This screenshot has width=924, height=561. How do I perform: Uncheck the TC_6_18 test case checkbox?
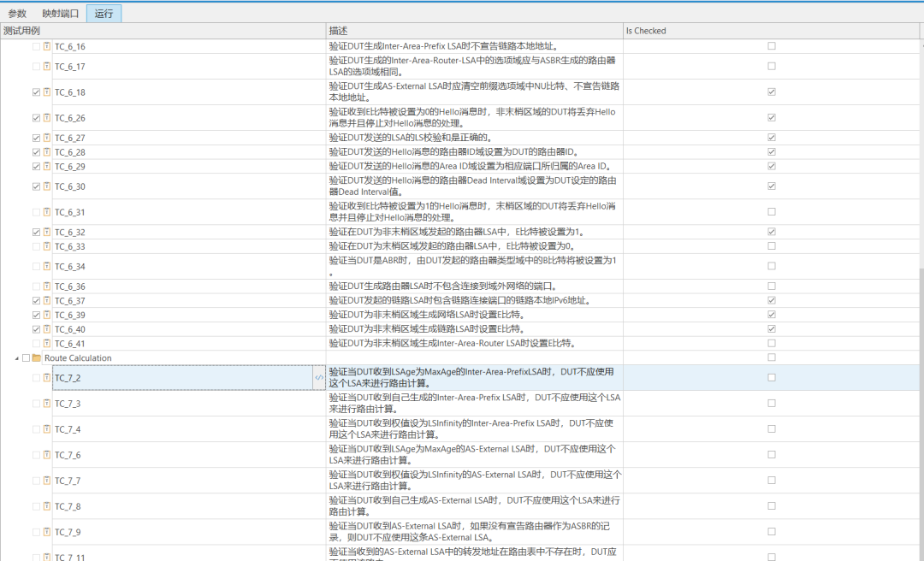click(x=36, y=92)
